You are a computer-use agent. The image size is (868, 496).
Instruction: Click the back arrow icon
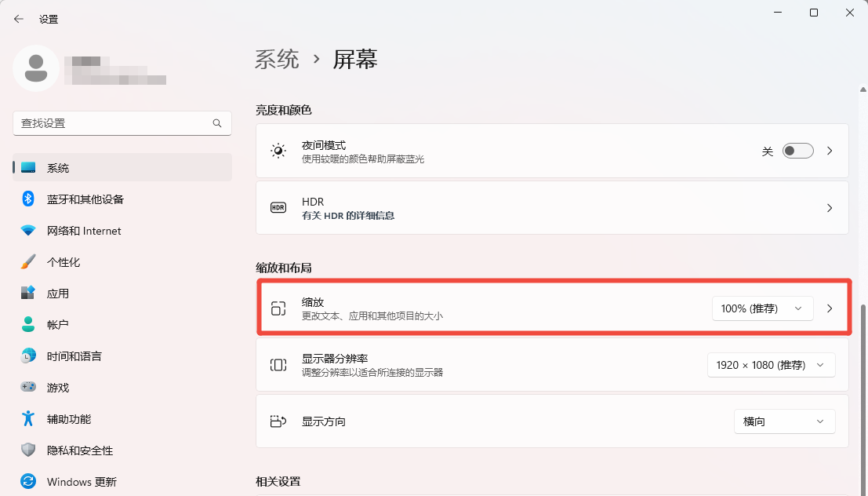pyautogui.click(x=19, y=19)
